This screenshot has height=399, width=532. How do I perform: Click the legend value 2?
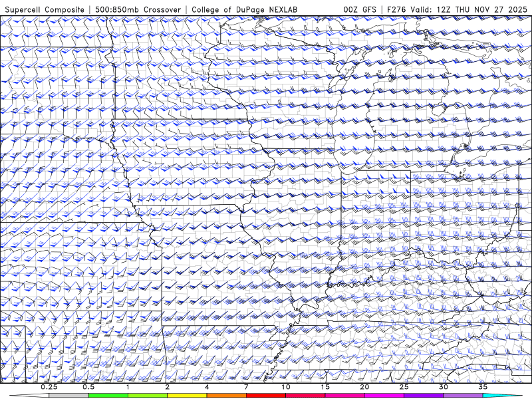coord(168,387)
